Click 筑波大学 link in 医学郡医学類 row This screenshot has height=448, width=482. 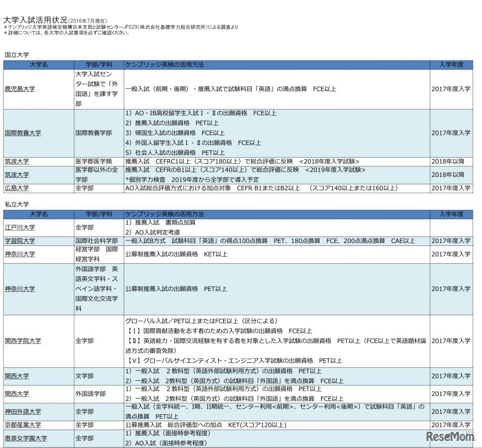click(x=17, y=161)
